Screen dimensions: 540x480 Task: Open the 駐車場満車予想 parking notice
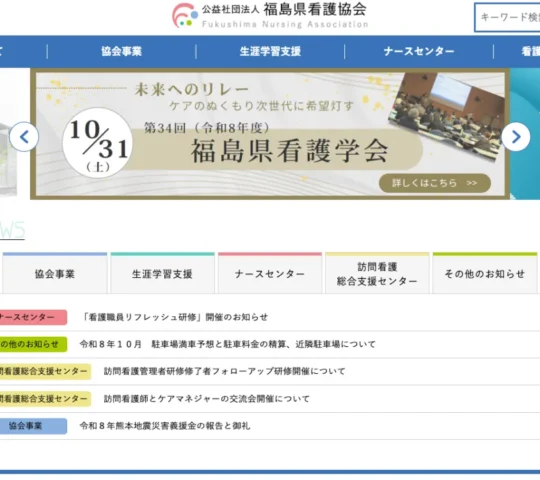click(x=228, y=344)
